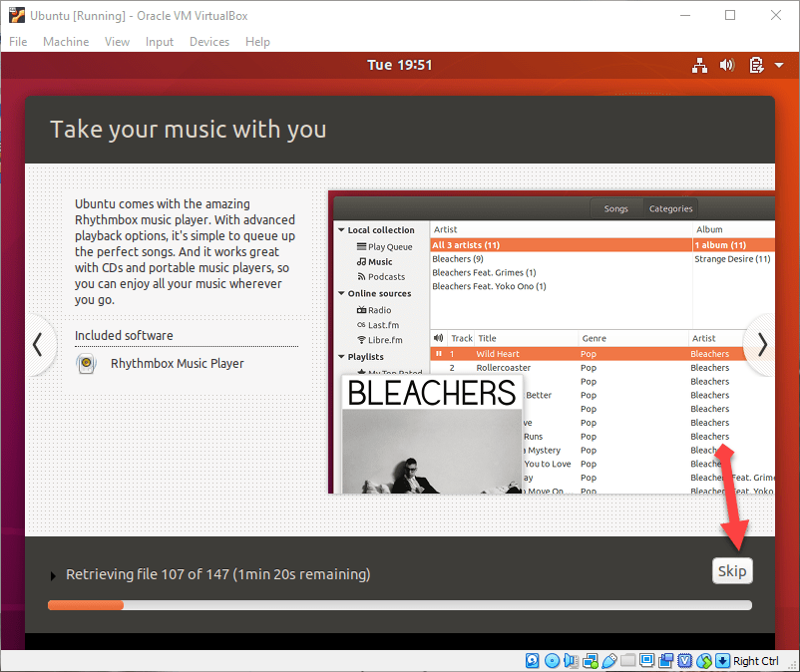Image resolution: width=800 pixels, height=672 pixels.
Task: Click the network icon in Ubuntu top bar
Action: [x=699, y=65]
